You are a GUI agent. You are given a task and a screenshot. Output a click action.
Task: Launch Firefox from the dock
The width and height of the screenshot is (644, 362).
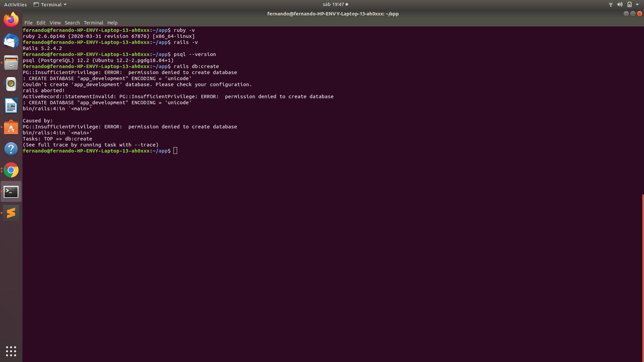(11, 19)
